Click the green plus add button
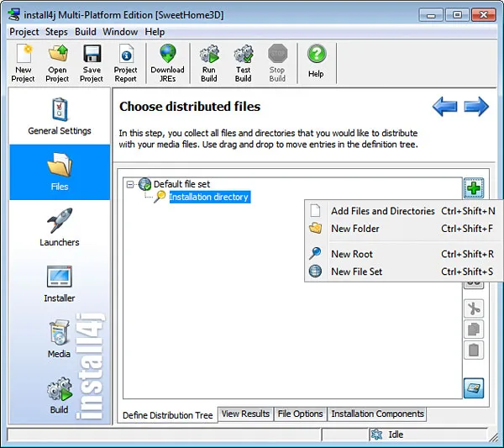Screen dimensions: 504x448 [474, 187]
